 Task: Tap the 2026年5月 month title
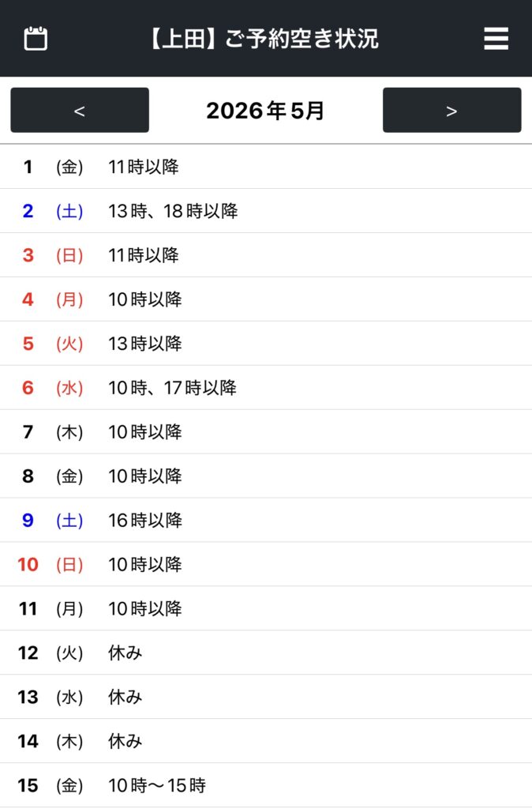pyautogui.click(x=265, y=111)
